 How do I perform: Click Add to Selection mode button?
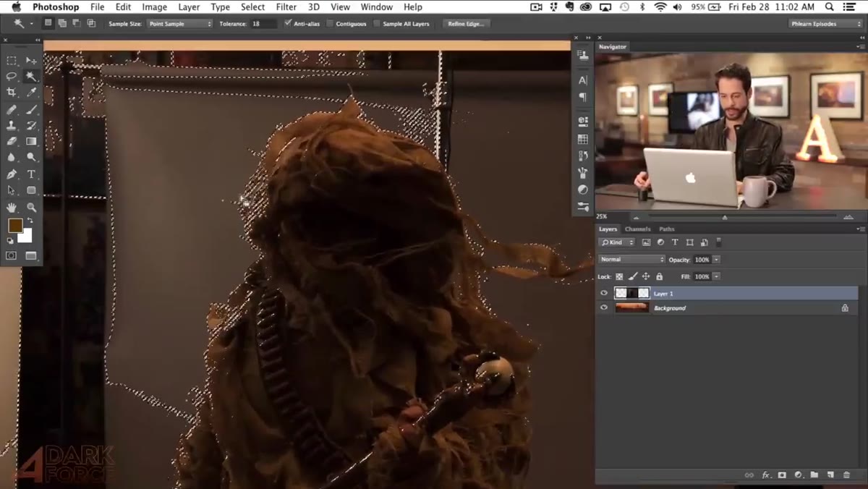point(63,23)
